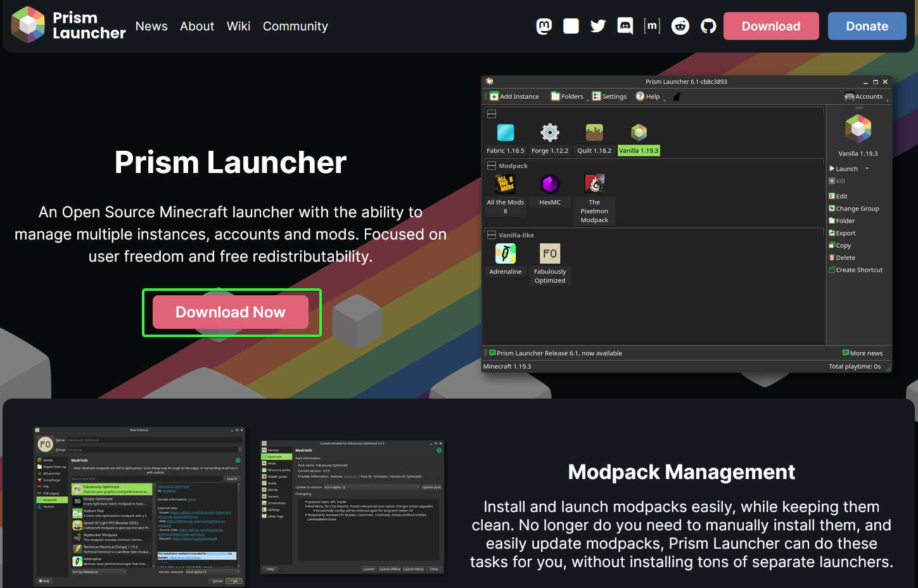Open the Launch dropdown arrow

[x=867, y=169]
